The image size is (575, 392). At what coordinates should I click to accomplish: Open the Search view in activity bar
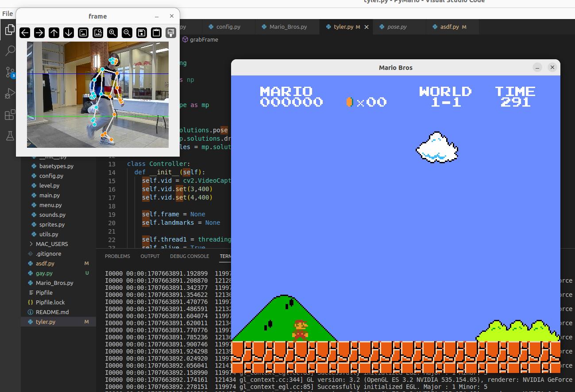point(10,51)
